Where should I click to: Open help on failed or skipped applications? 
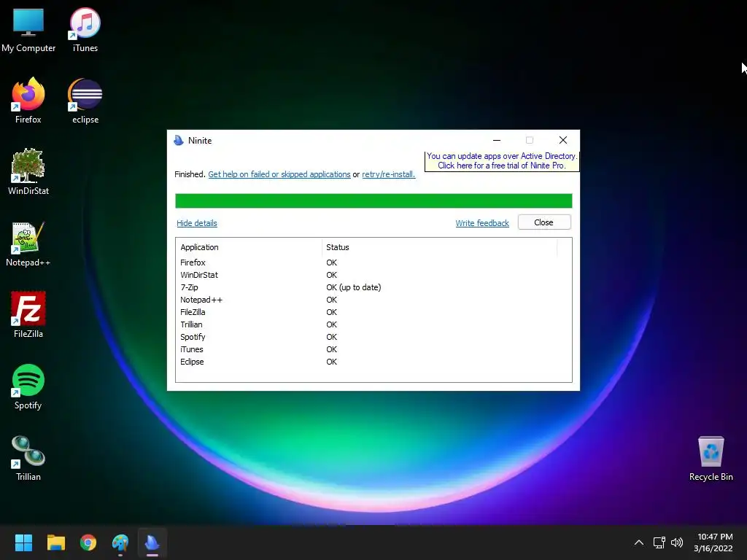[279, 174]
